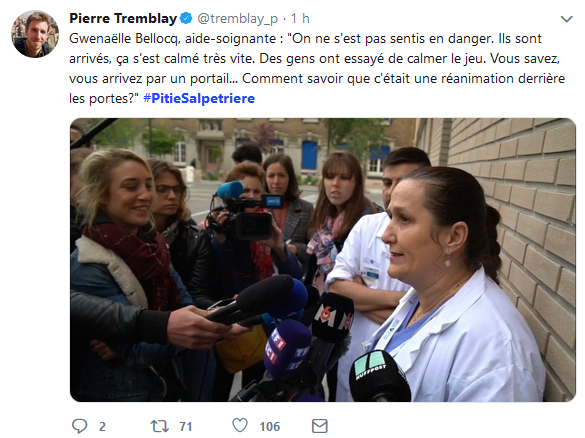The height and width of the screenshot is (438, 585).
Task: Click the reply count number 2
Action: [102, 426]
